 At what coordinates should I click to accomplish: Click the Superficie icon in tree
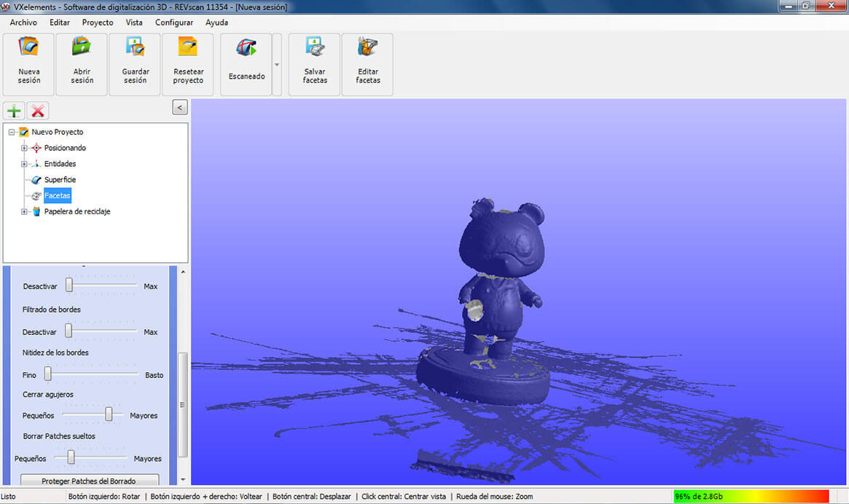(36, 180)
